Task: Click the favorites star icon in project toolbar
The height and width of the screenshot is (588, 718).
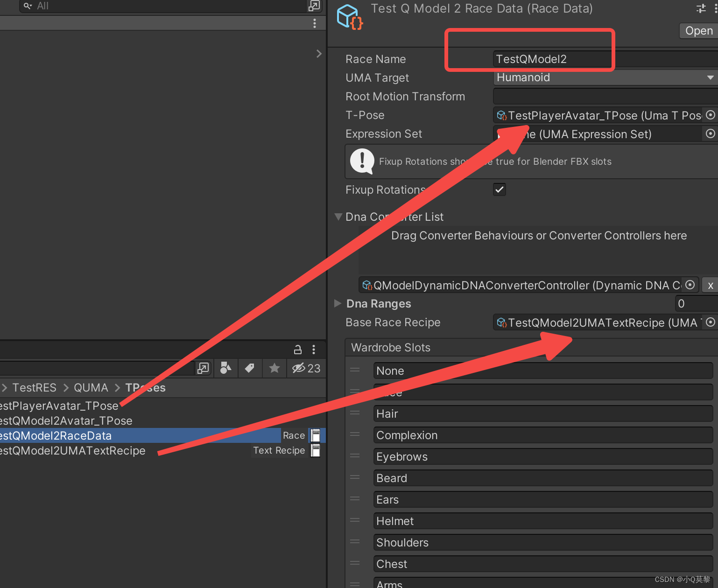Action: [x=274, y=368]
